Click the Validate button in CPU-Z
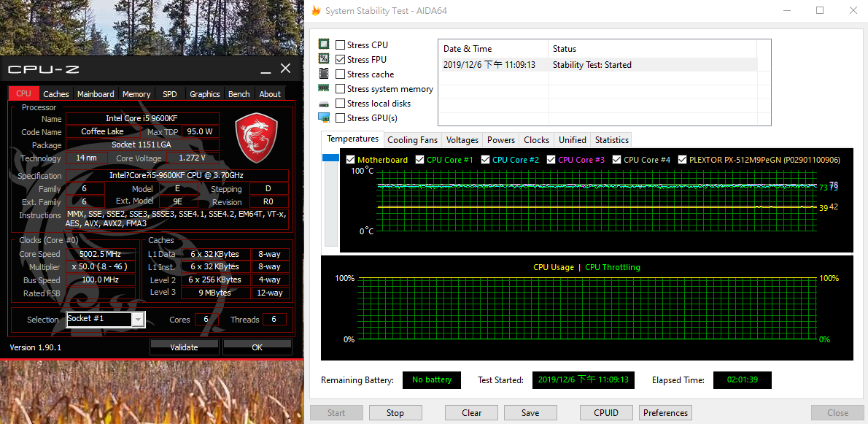 coord(184,347)
